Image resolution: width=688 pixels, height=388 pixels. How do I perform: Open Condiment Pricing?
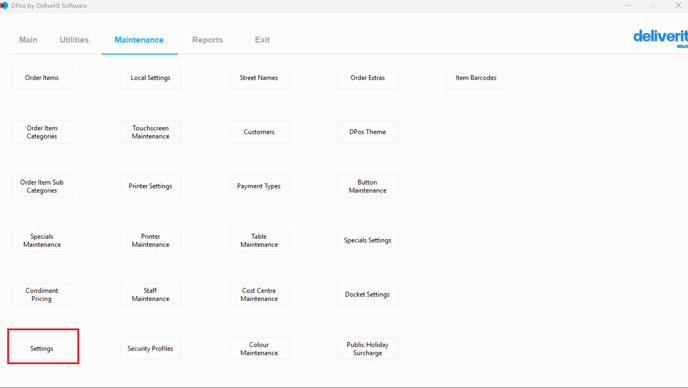click(x=42, y=295)
